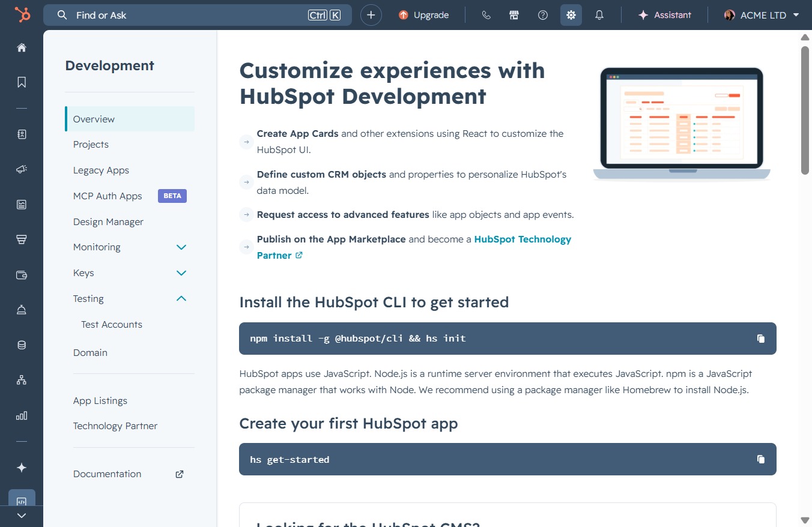Open the Service bell icon in the sidebar
Viewport: 812px width, 527px height.
[x=22, y=310]
